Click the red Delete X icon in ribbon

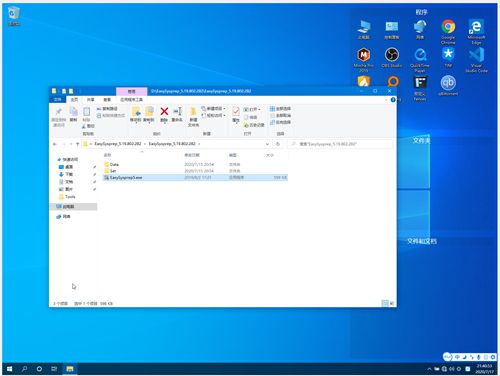pos(164,111)
